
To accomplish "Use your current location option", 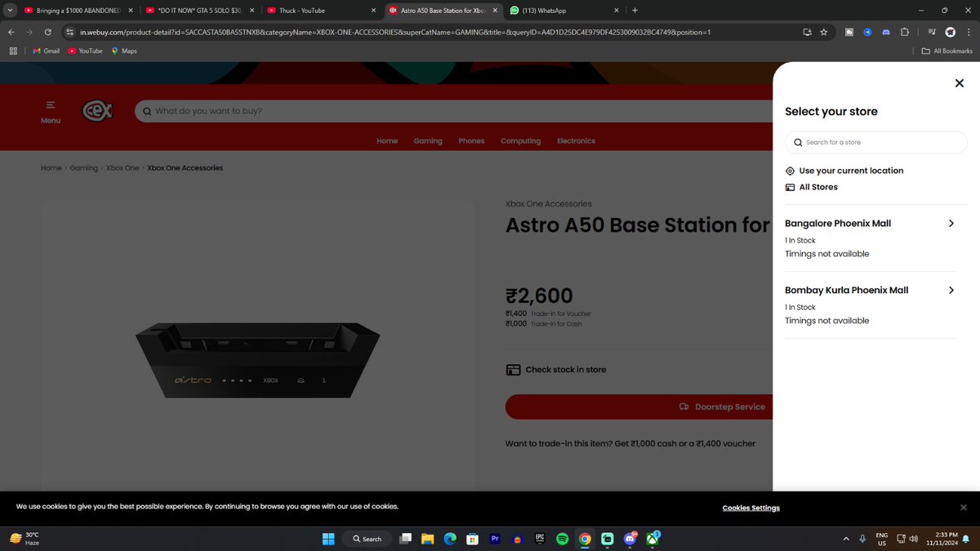I will (844, 171).
